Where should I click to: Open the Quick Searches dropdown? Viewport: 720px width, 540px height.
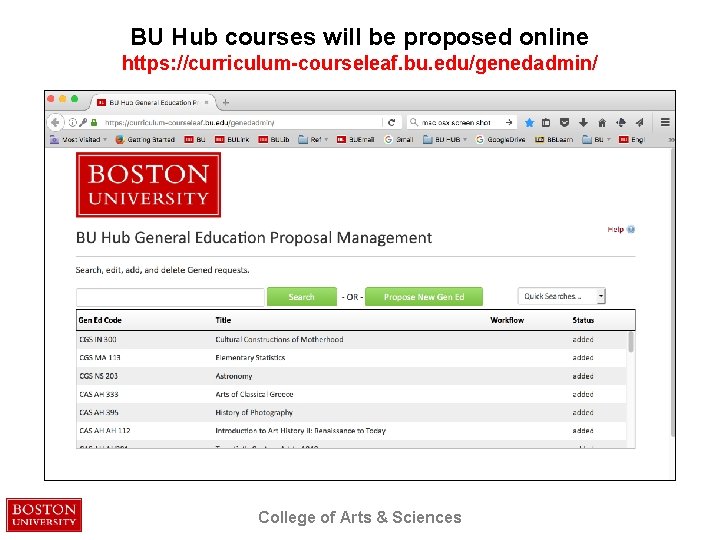(562, 296)
